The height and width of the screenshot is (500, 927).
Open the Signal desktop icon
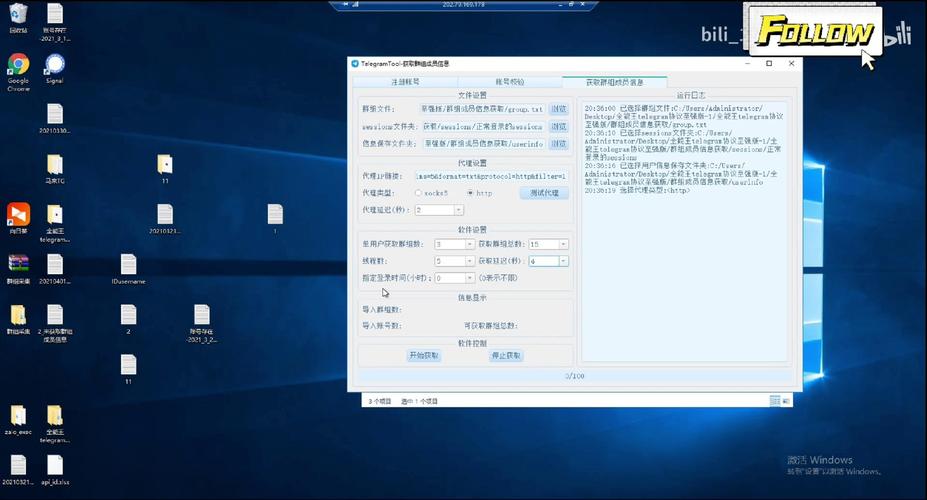(x=54, y=65)
